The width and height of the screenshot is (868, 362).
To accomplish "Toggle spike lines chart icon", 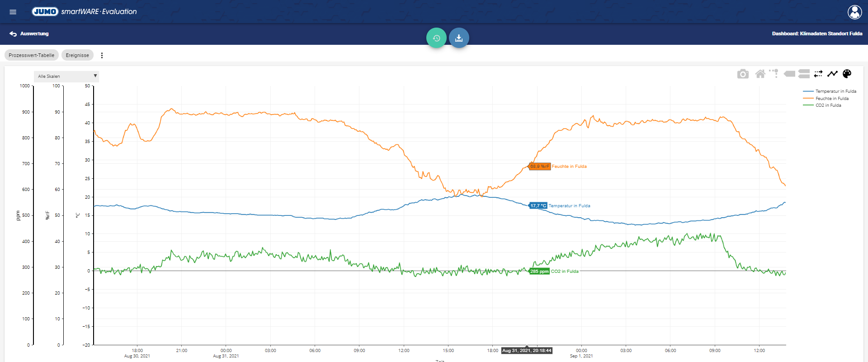I will [x=774, y=73].
